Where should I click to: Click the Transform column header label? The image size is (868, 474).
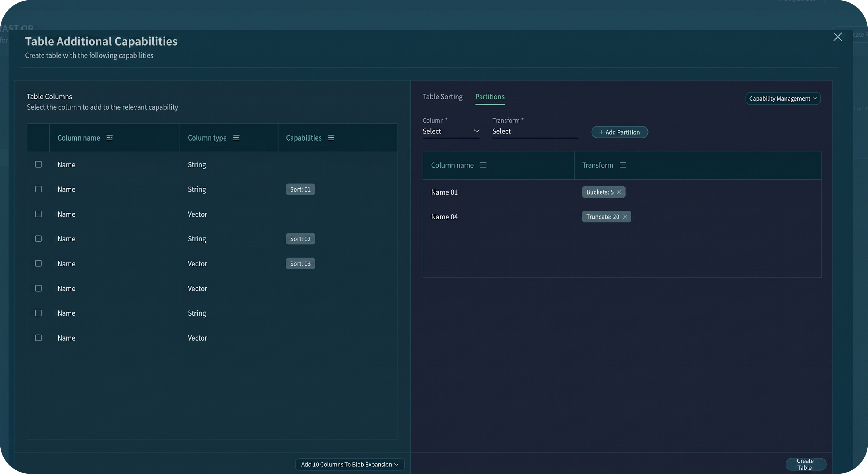pos(598,165)
